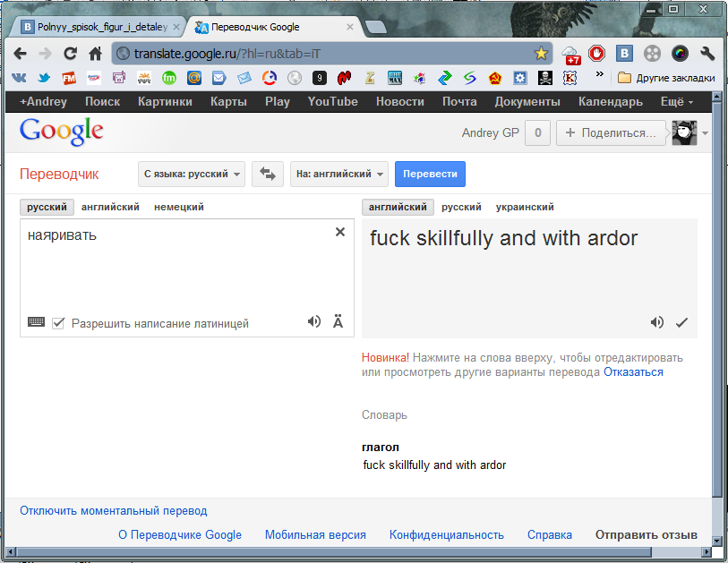The width and height of the screenshot is (728, 563).
Task: Open the black number 9 bookmark
Action: click(x=320, y=78)
